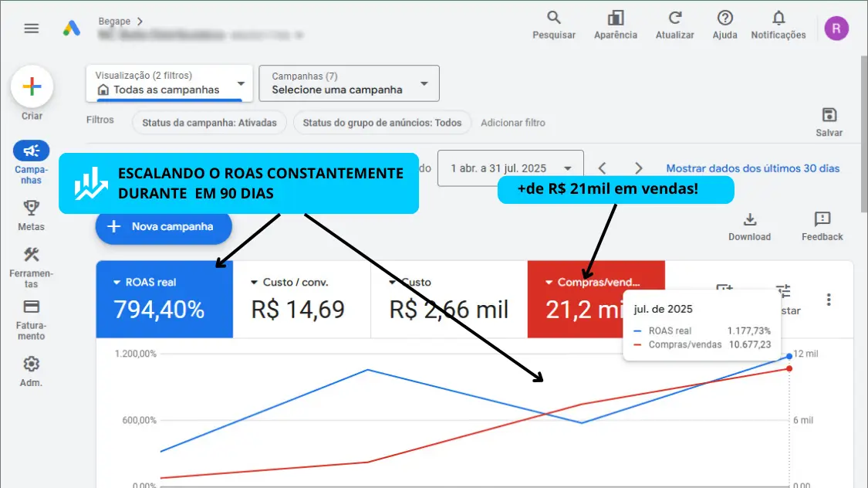Open the Aparência appearance icon

(615, 19)
